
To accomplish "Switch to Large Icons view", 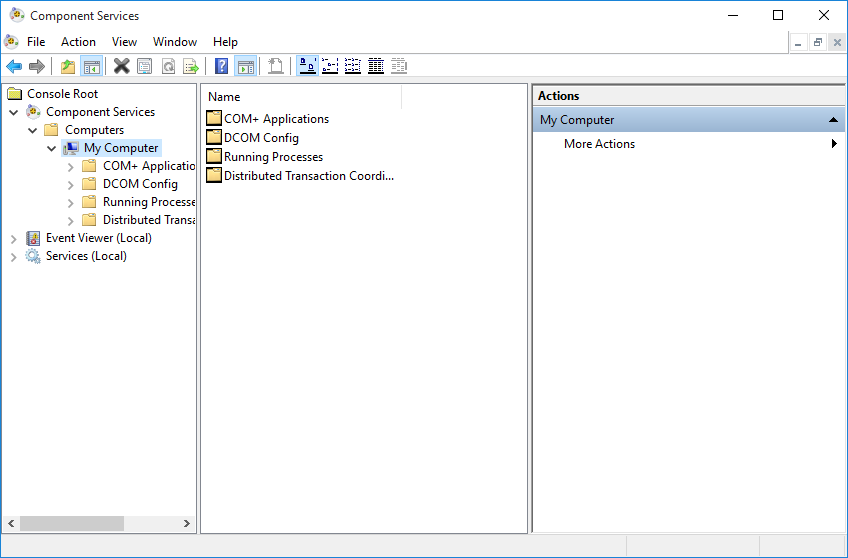I will (308, 66).
